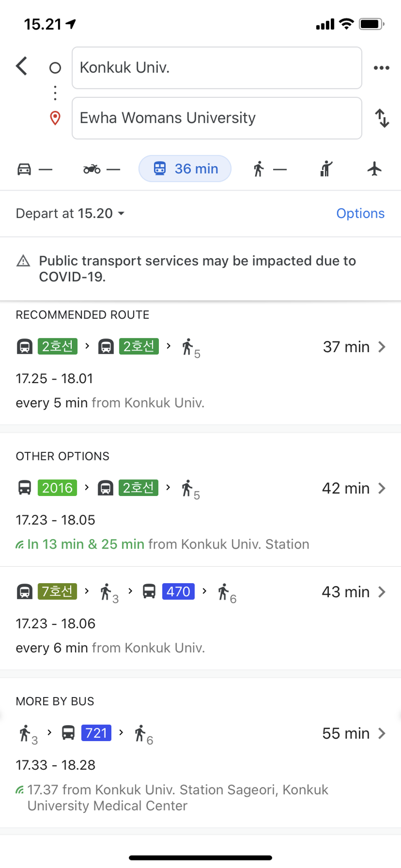Tap the blue 721 bus badge
This screenshot has width=401, height=868.
coord(96,733)
